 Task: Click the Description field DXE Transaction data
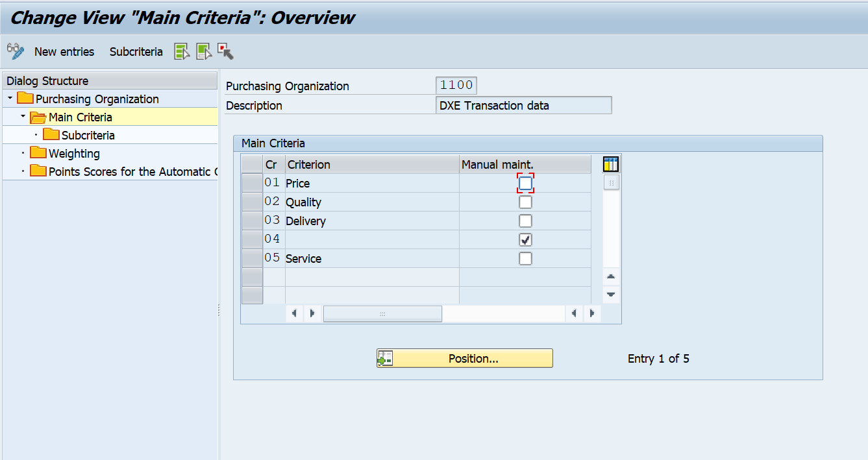point(524,105)
